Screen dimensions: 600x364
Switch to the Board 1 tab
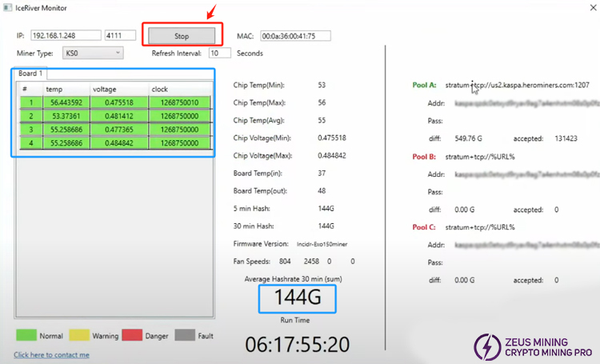pos(34,74)
